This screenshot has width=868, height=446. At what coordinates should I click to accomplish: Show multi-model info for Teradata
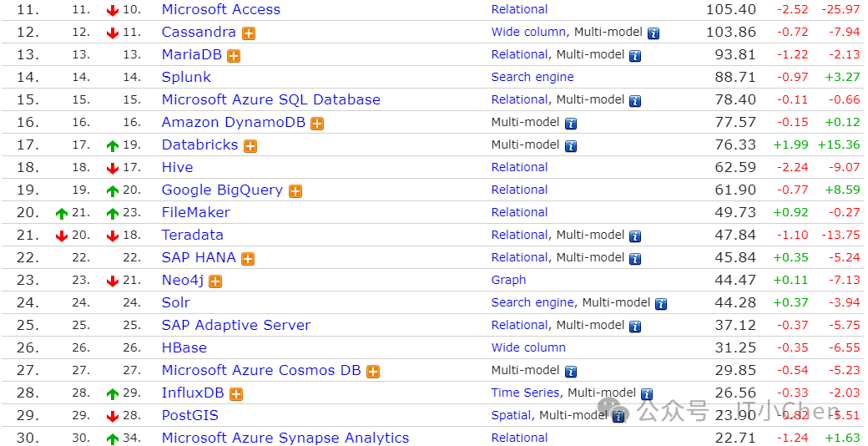635,236
